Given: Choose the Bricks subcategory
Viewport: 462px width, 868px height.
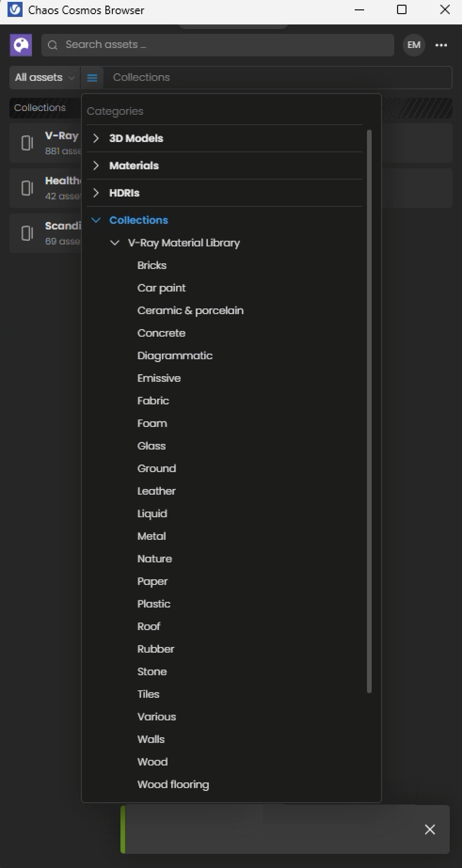Looking at the screenshot, I should [152, 265].
